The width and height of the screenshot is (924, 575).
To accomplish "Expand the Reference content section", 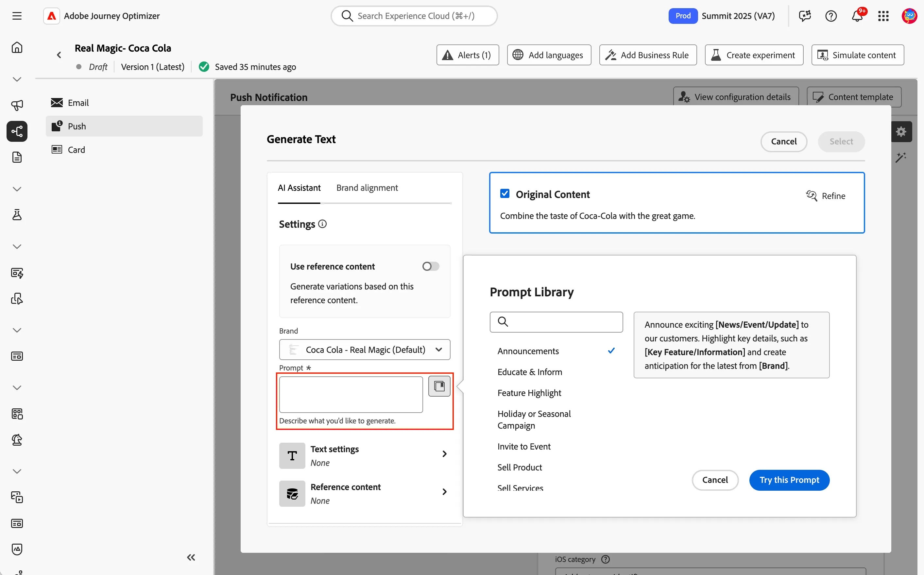I will point(365,493).
